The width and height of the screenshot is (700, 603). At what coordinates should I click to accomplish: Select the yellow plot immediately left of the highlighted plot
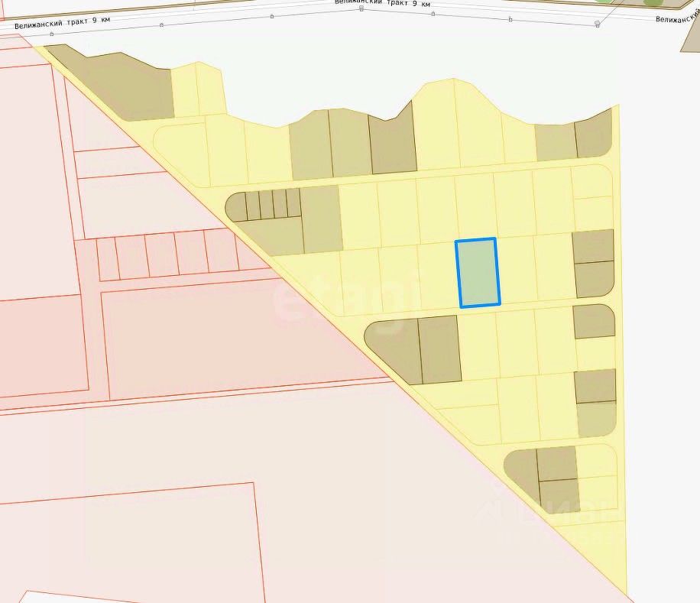tap(439, 276)
